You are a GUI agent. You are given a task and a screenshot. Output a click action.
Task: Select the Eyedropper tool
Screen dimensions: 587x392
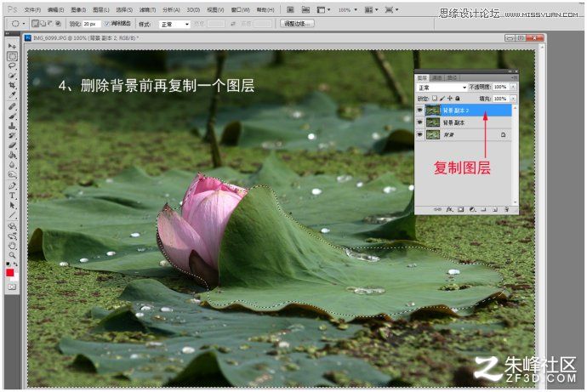(x=12, y=95)
